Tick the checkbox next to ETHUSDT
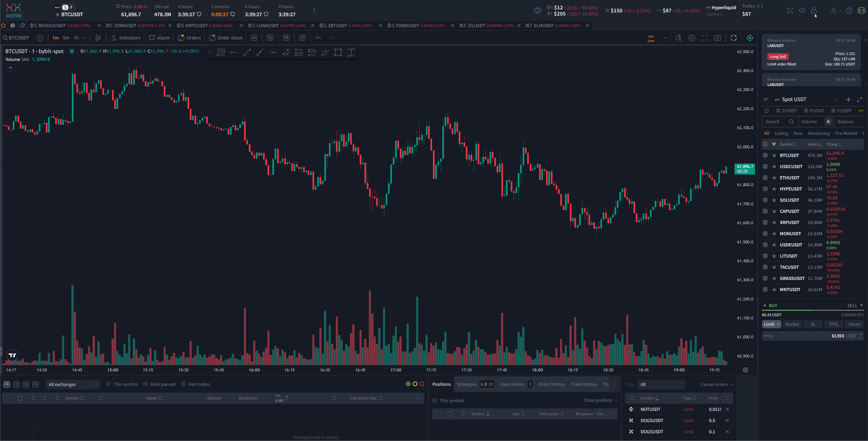The image size is (868, 441). tap(765, 177)
